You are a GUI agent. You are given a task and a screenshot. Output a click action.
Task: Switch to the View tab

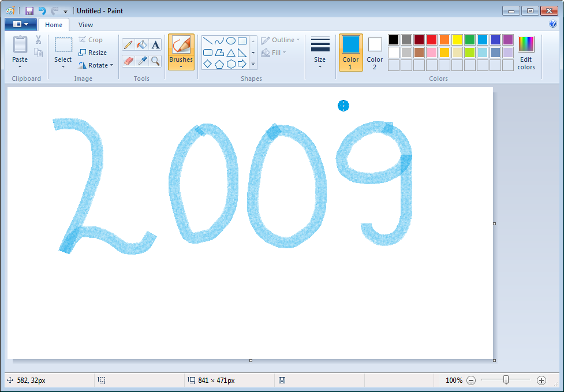click(x=85, y=25)
